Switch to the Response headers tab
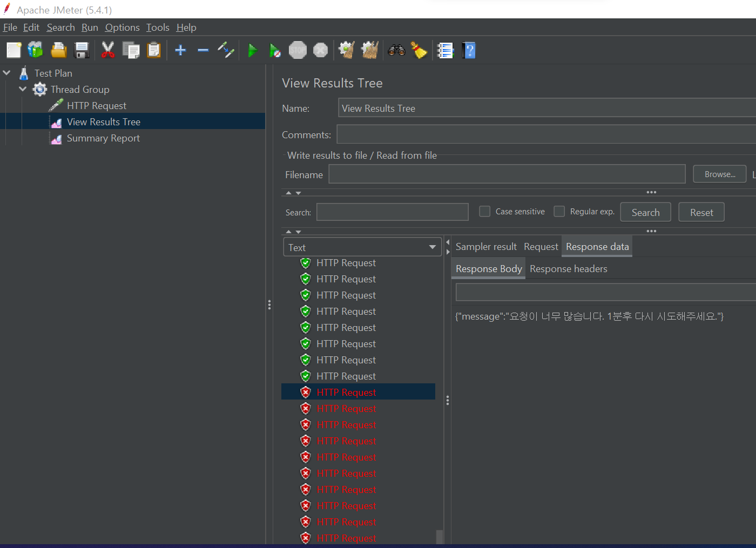The image size is (756, 548). (x=568, y=269)
